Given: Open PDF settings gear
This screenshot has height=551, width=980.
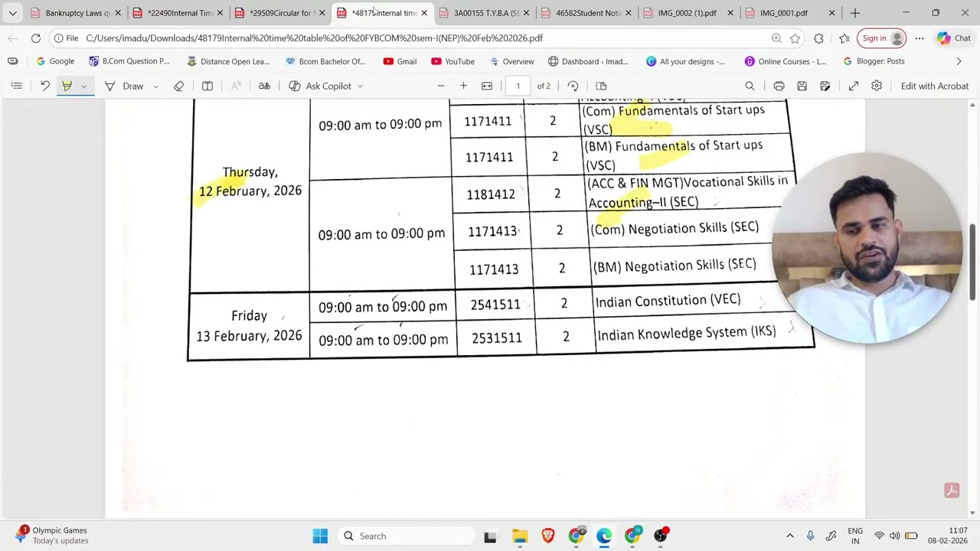Looking at the screenshot, I should (877, 86).
